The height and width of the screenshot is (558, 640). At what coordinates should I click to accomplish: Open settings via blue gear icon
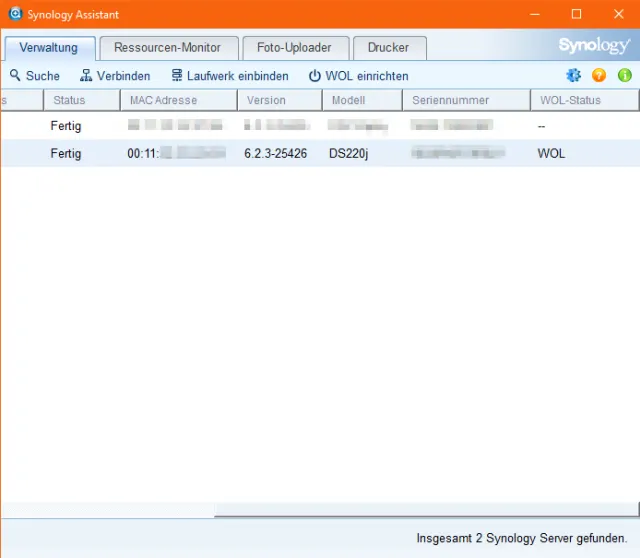pos(573,75)
